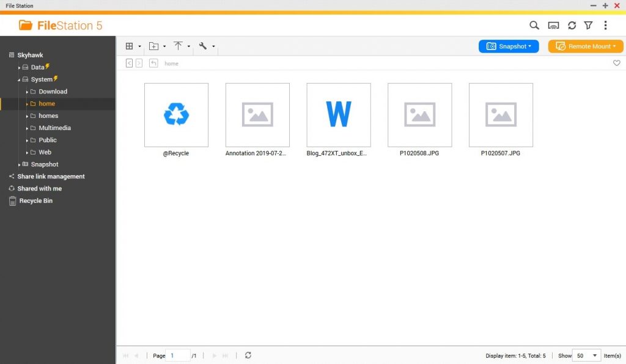The image size is (626, 364).
Task: Click the Shared with me icon
Action: tap(12, 189)
